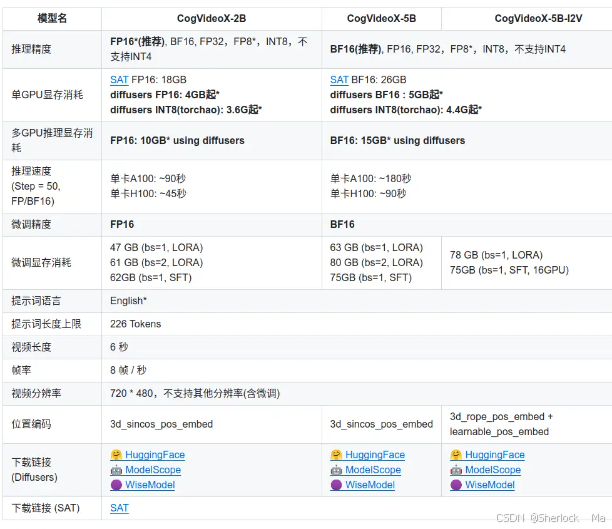The width and height of the screenshot is (612, 529).
Task: Select the CogVideoX-5B column header
Action: coord(381,18)
